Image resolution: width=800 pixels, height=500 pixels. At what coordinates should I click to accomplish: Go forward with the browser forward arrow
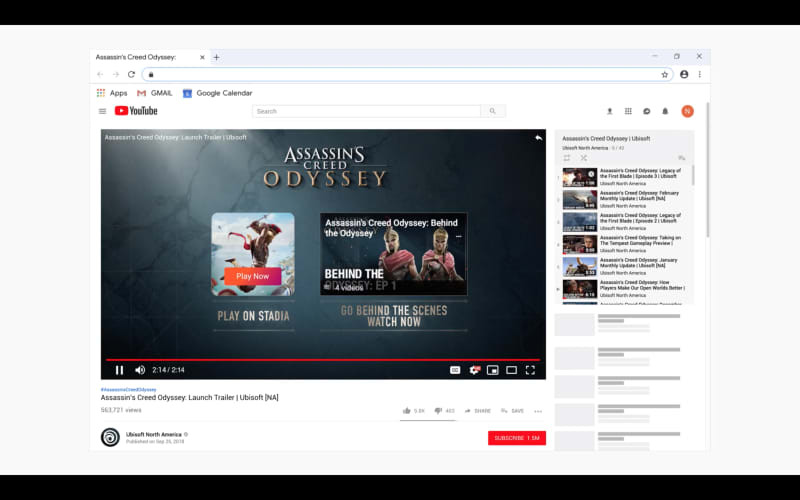click(116, 74)
